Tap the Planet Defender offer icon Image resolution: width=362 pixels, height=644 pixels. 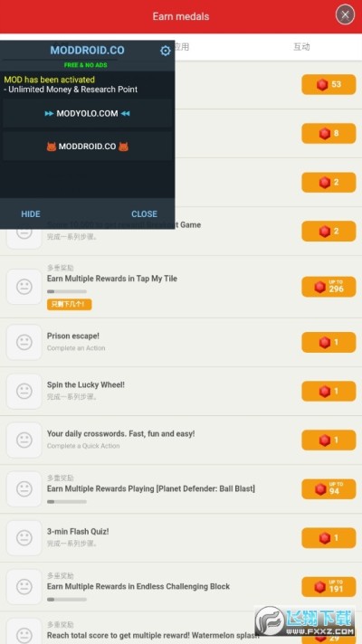pyautogui.click(x=24, y=488)
